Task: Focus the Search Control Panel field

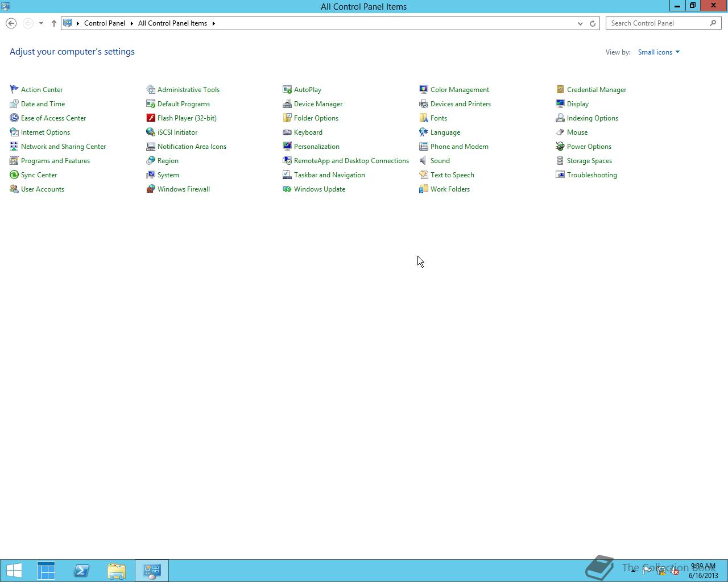Action: [x=663, y=23]
